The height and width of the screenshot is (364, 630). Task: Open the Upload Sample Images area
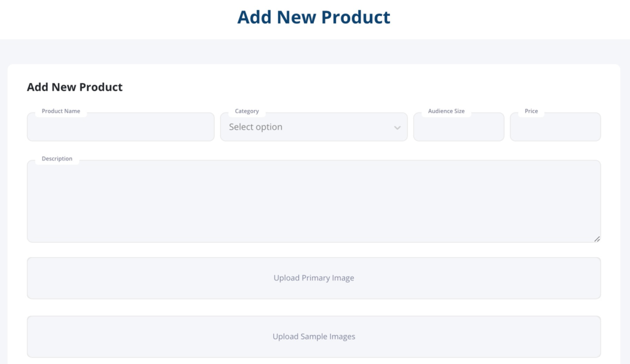[314, 337]
